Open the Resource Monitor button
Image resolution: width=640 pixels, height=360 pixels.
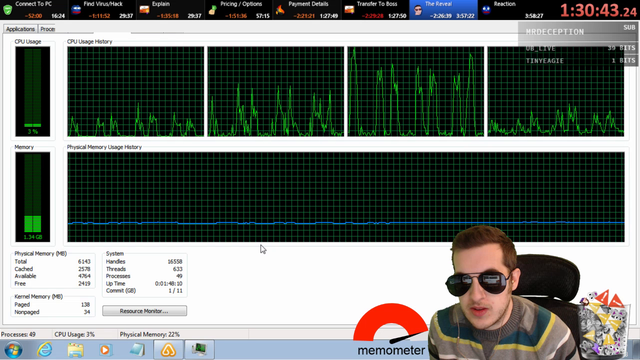tap(144, 311)
